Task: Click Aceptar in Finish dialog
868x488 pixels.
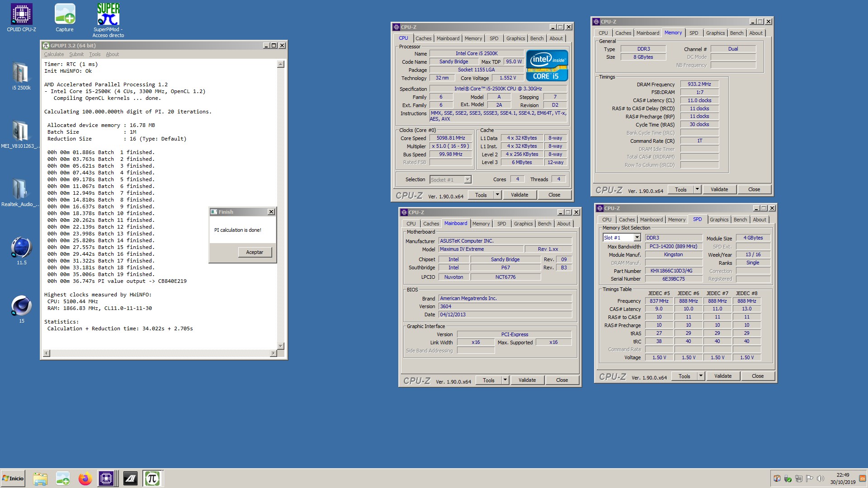Action: [255, 252]
